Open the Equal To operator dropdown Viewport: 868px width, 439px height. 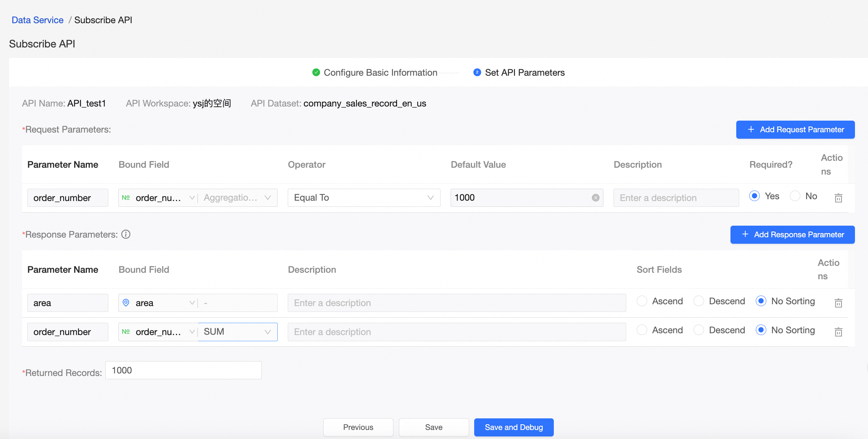click(x=364, y=198)
